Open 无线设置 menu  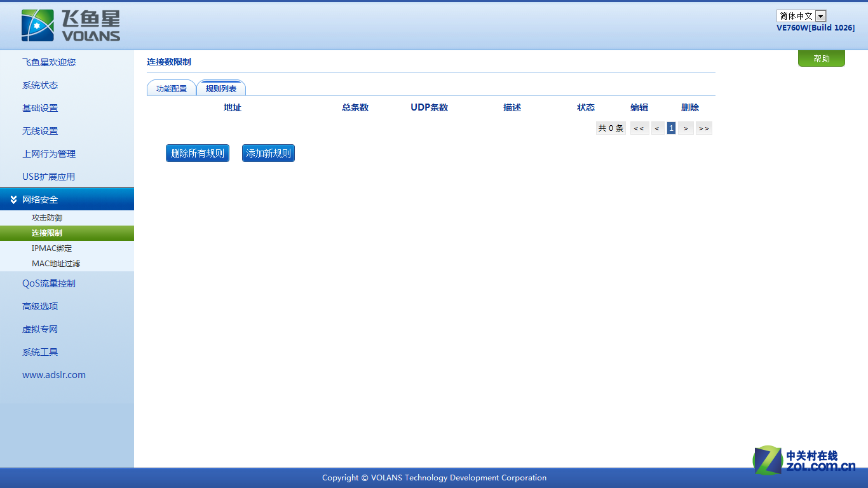click(x=40, y=131)
